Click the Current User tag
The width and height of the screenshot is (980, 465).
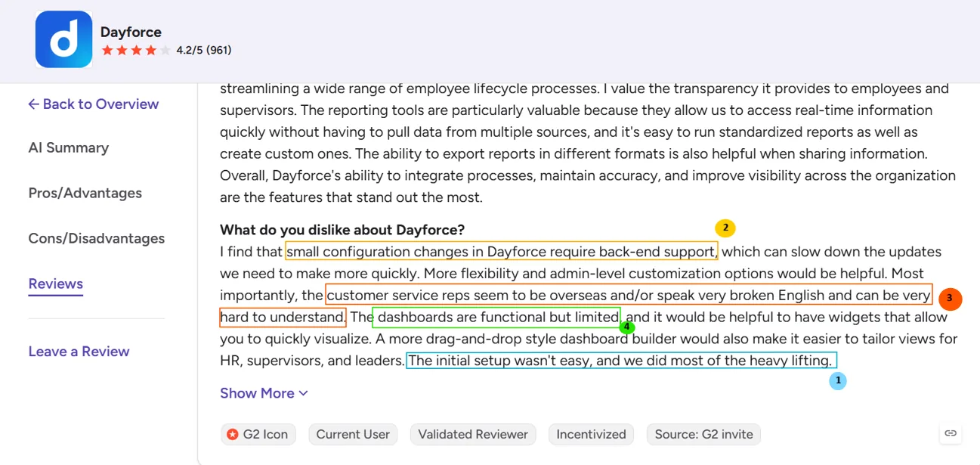tap(353, 434)
